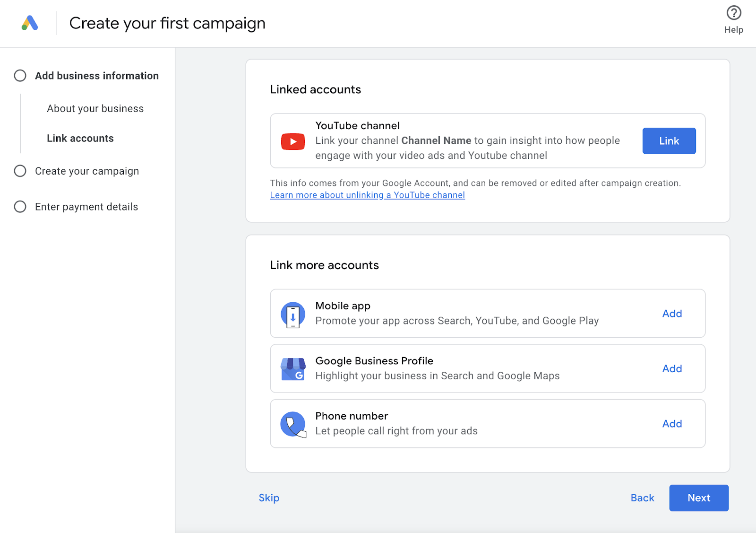
Task: Click the Google Ads logo icon
Action: point(29,23)
